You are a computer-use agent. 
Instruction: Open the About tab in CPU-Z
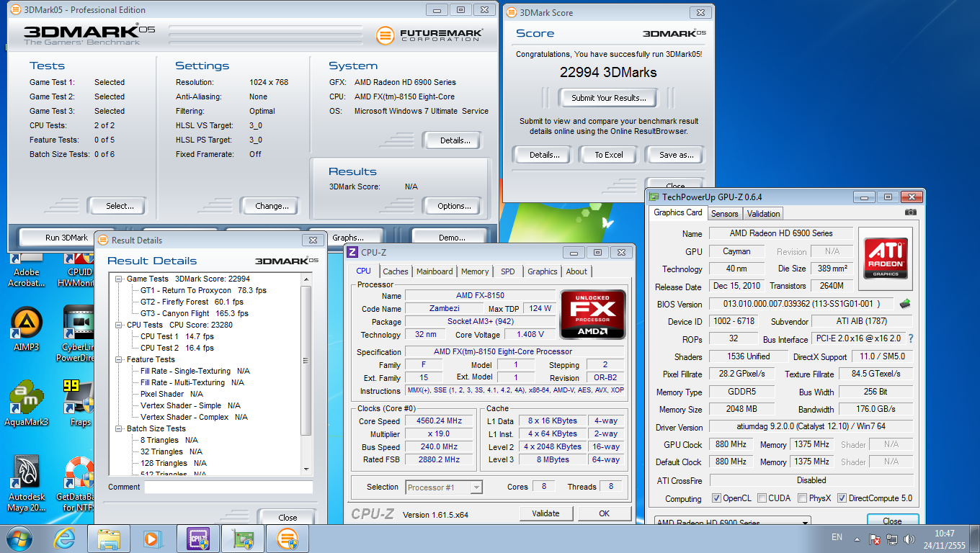pos(576,271)
